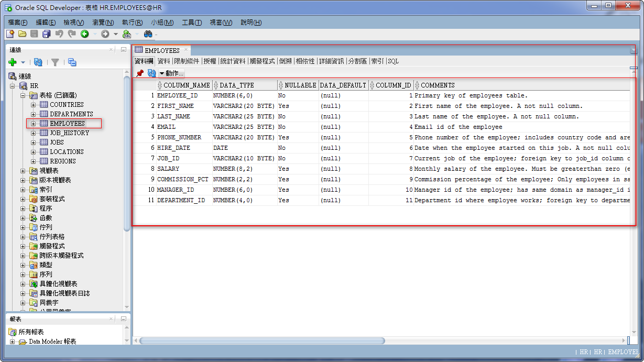This screenshot has width=644, height=362.
Task: Click the horizontal scrollbar thumb below the grid
Action: 262,341
